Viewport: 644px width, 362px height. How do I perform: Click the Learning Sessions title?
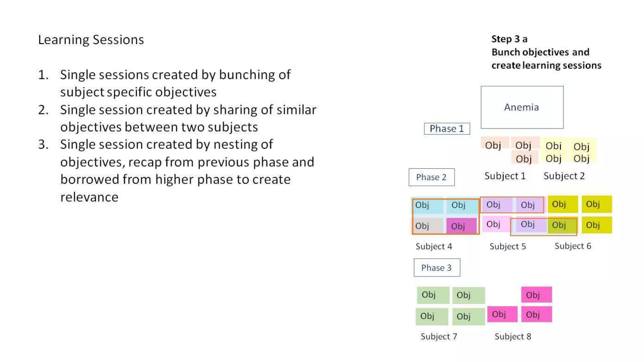pyautogui.click(x=91, y=40)
